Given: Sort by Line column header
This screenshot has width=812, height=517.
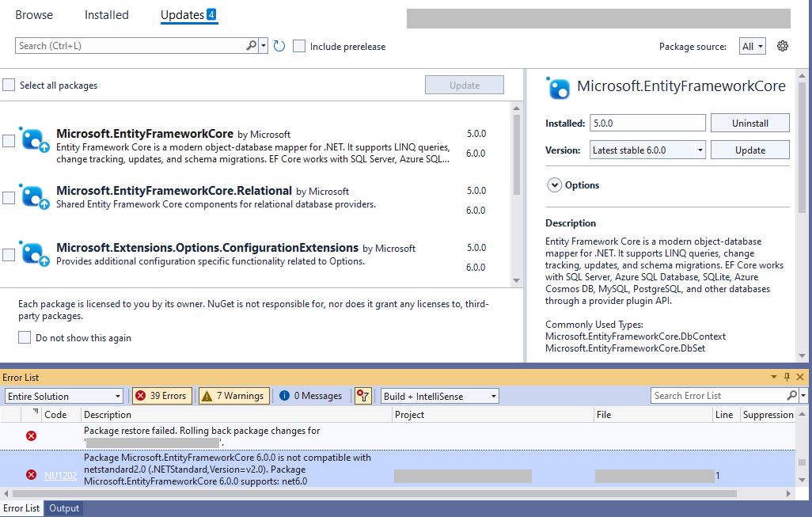Looking at the screenshot, I should pos(724,414).
